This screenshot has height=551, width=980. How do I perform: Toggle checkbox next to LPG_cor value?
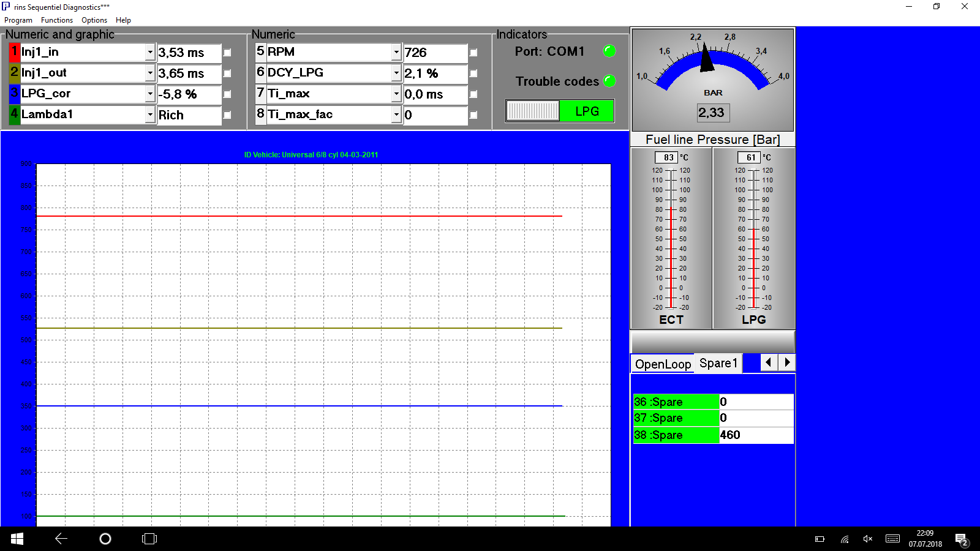(x=227, y=94)
